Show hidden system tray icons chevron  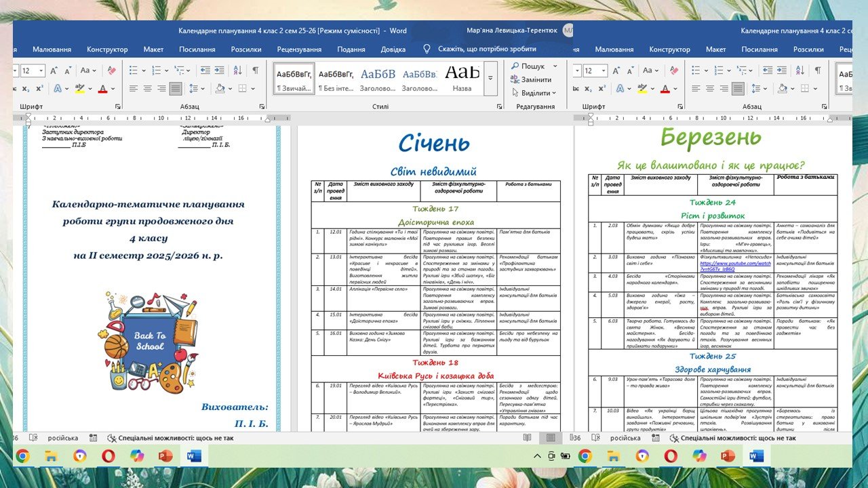click(537, 456)
